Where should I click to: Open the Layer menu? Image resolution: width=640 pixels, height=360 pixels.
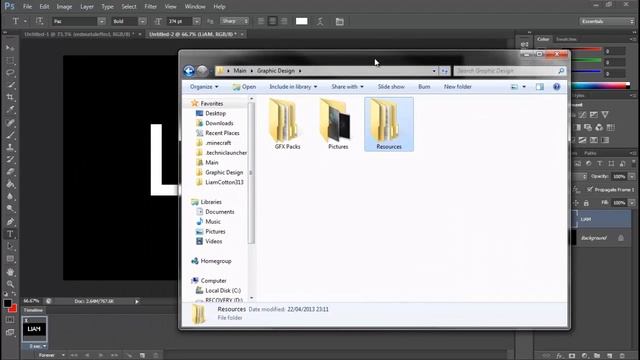87,7
